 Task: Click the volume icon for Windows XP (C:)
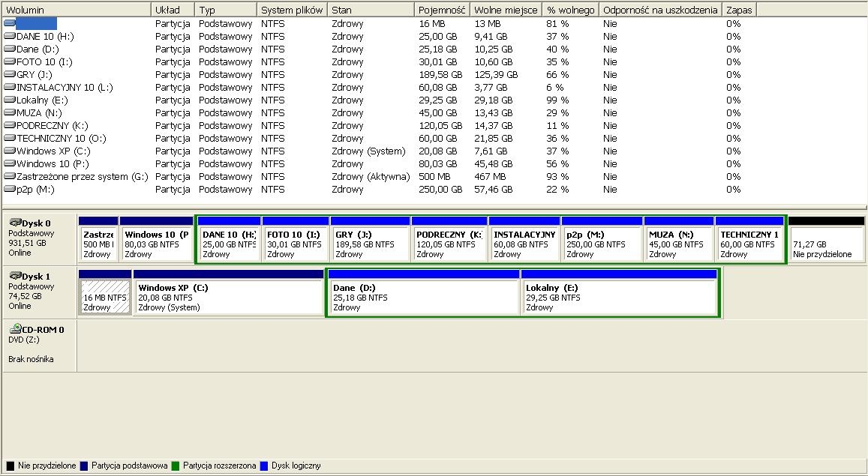click(x=10, y=151)
